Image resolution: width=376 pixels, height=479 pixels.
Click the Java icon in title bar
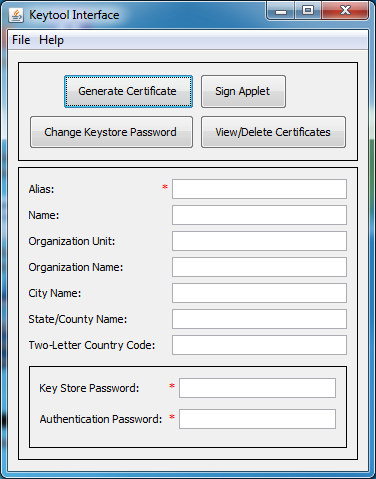(x=16, y=15)
